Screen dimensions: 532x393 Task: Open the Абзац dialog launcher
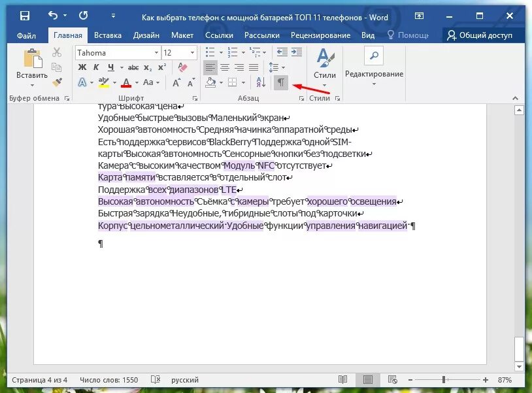pyautogui.click(x=301, y=99)
